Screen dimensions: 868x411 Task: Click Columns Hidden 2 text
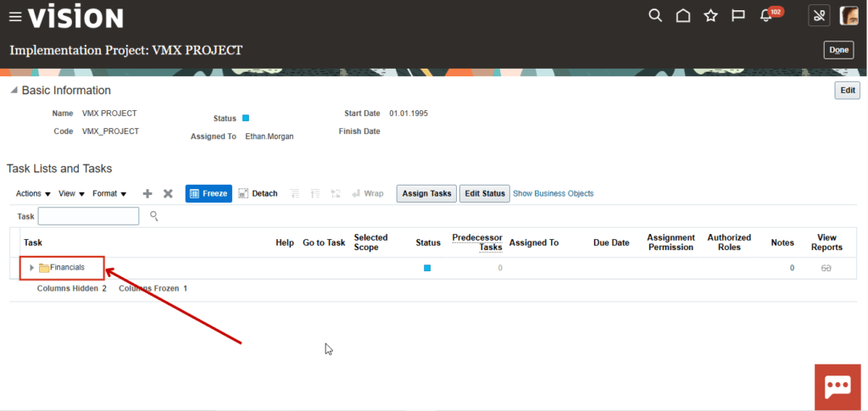[x=71, y=288]
